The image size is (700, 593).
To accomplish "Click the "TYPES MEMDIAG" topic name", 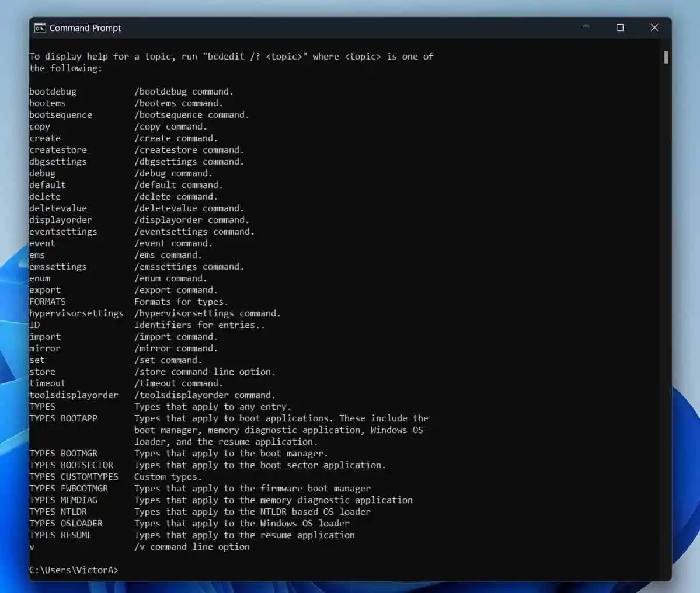I will 64,500.
